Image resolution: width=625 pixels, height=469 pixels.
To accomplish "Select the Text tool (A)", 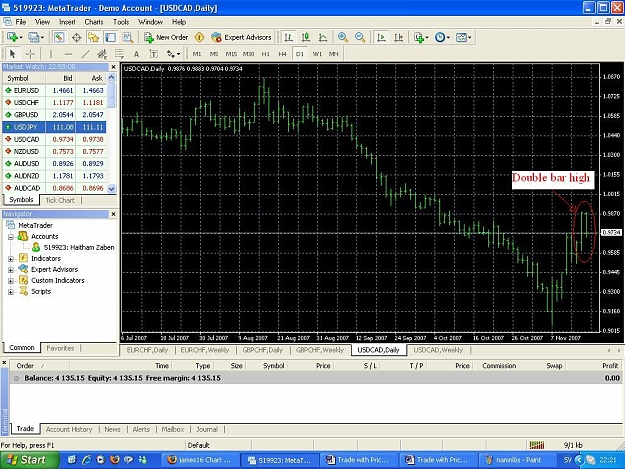I will pos(136,54).
